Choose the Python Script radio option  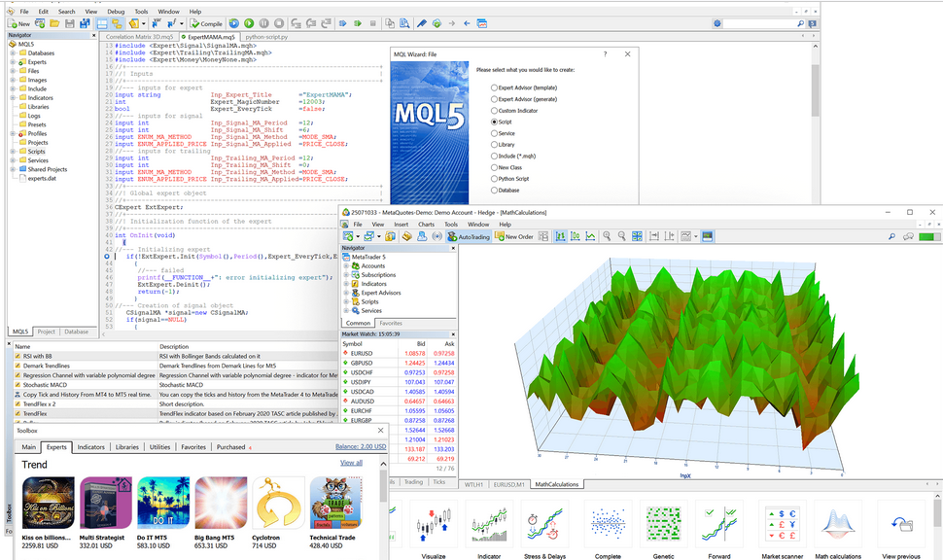point(494,179)
